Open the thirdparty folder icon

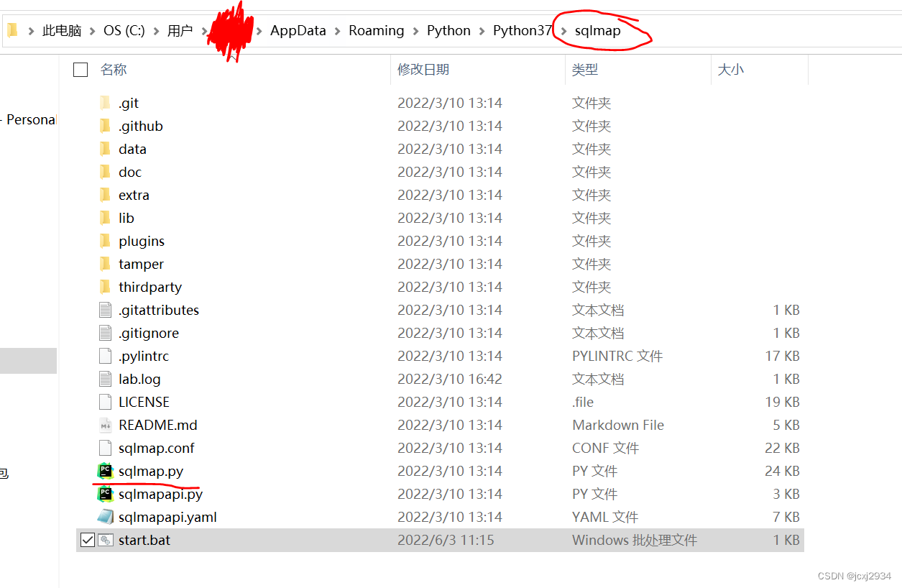point(105,287)
